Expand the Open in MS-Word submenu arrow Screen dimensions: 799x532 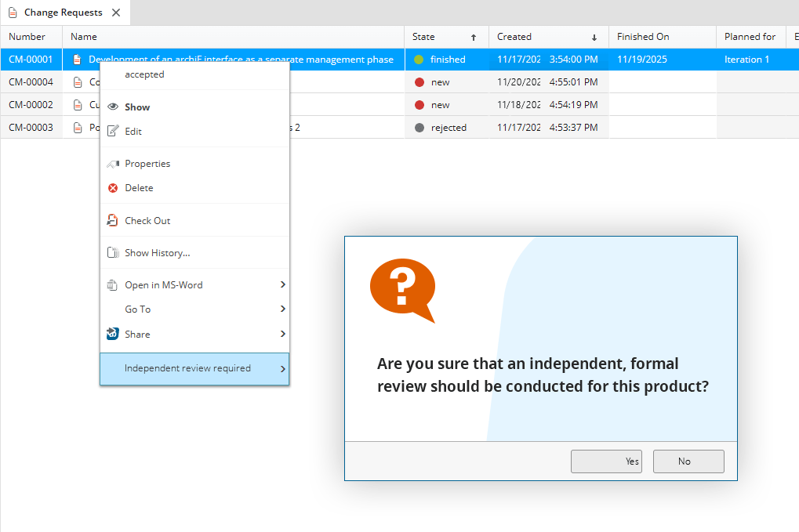(x=282, y=285)
